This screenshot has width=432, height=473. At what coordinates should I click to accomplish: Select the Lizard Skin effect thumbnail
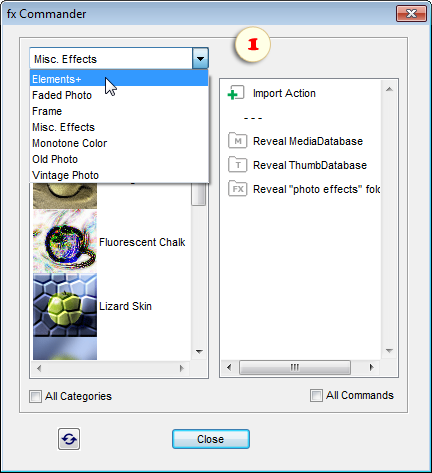click(65, 305)
